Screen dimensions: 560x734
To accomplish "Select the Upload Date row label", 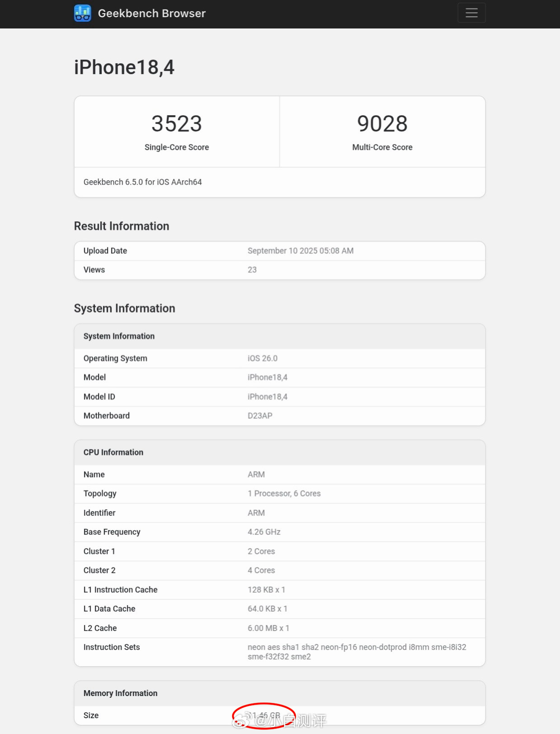I will click(x=105, y=251).
